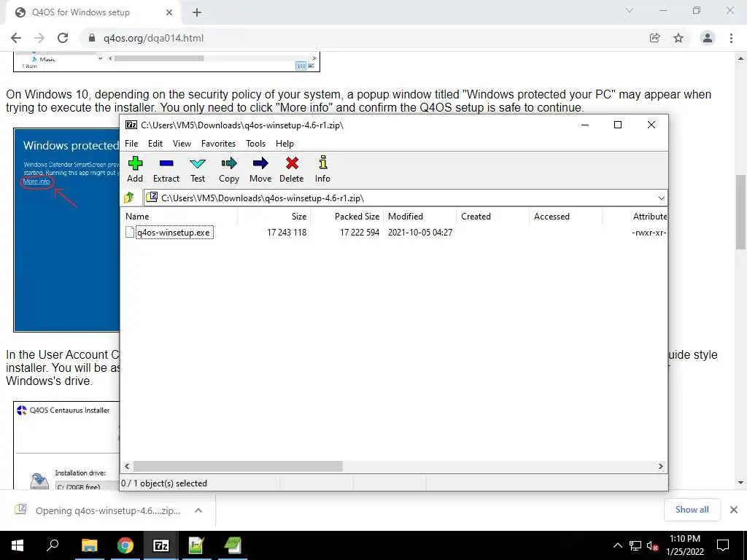Sort files by Size column
747x560 pixels.
point(274,216)
